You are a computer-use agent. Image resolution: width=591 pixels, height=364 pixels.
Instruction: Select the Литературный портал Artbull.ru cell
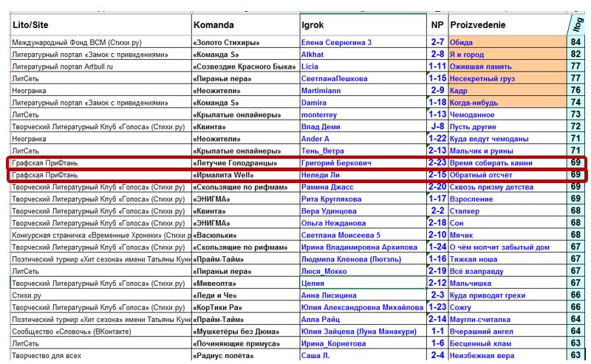coord(63,66)
